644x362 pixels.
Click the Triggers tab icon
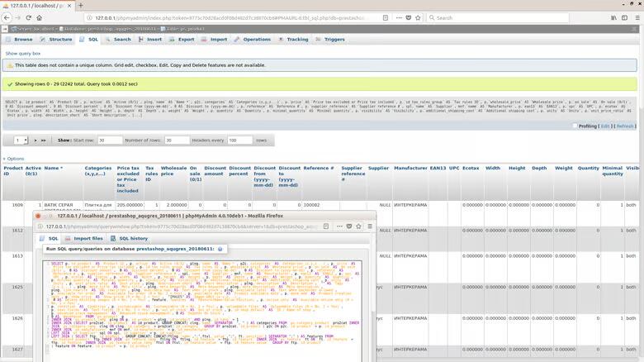318,39
